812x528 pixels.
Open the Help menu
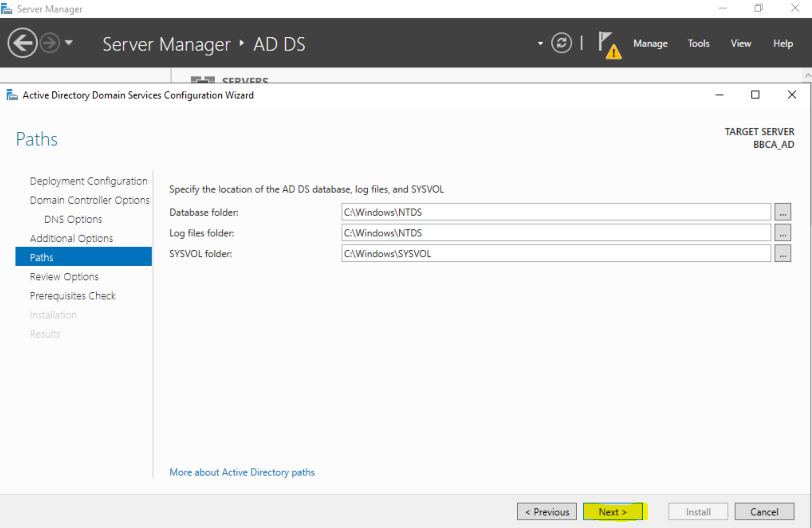[783, 43]
